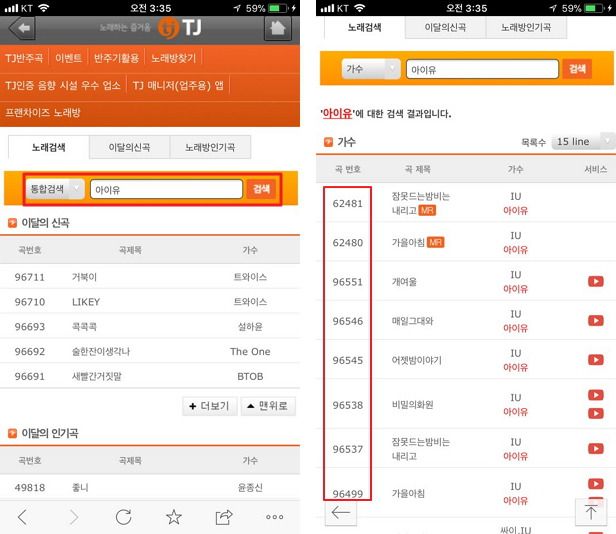The width and height of the screenshot is (616, 534).
Task: Select song row 96691 새빨간거짓말
Action: [x=150, y=376]
